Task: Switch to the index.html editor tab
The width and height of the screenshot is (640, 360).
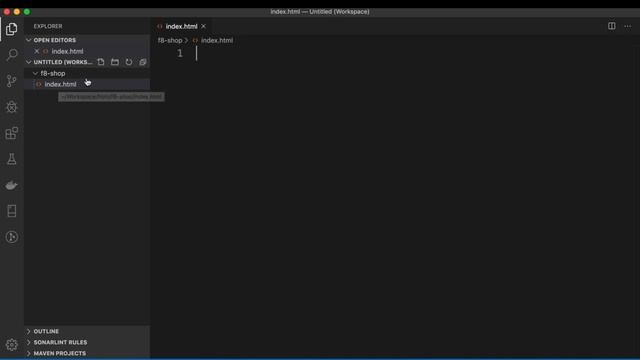Action: coord(182,26)
